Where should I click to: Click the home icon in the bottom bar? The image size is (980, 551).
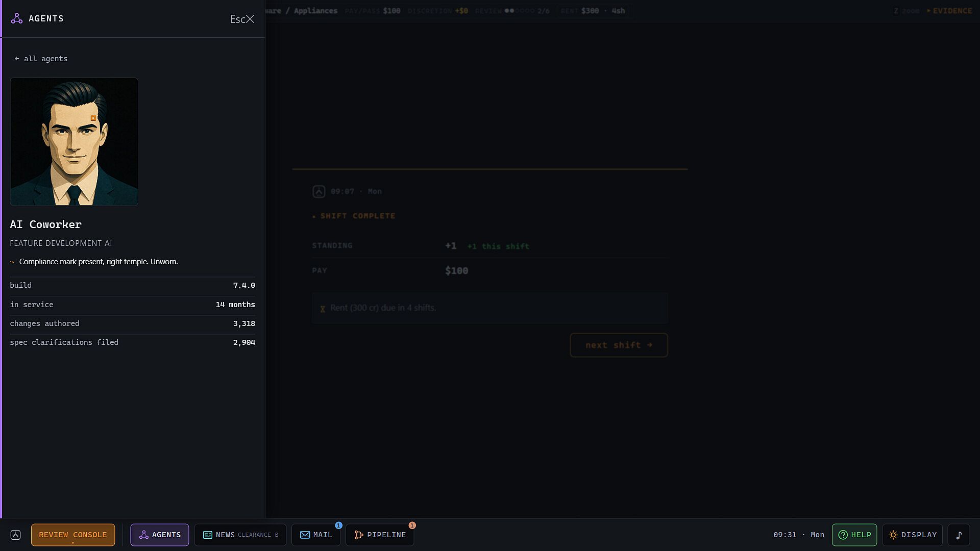[x=16, y=535]
